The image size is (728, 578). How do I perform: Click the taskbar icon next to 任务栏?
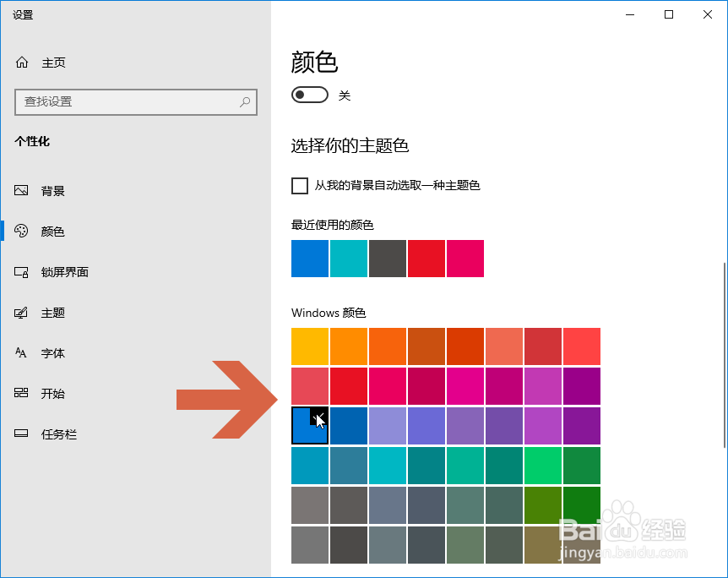(21, 433)
